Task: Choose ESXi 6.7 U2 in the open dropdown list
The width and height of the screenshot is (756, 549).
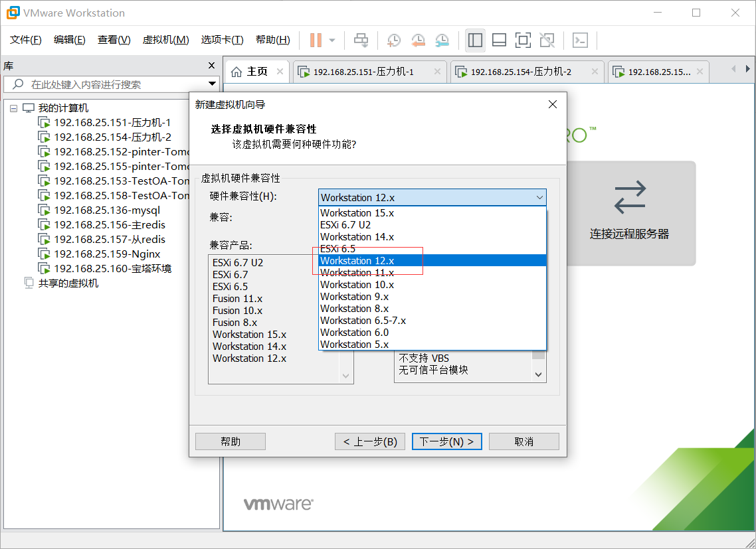Action: 432,224
